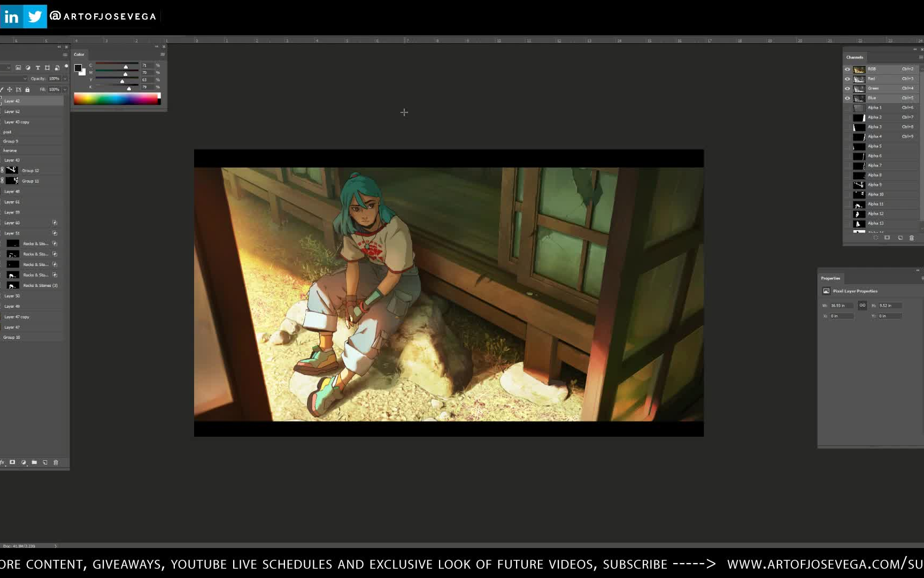Select Rocks & Stones (3) layer
This screenshot has height=578, width=924.
pyautogui.click(x=32, y=285)
